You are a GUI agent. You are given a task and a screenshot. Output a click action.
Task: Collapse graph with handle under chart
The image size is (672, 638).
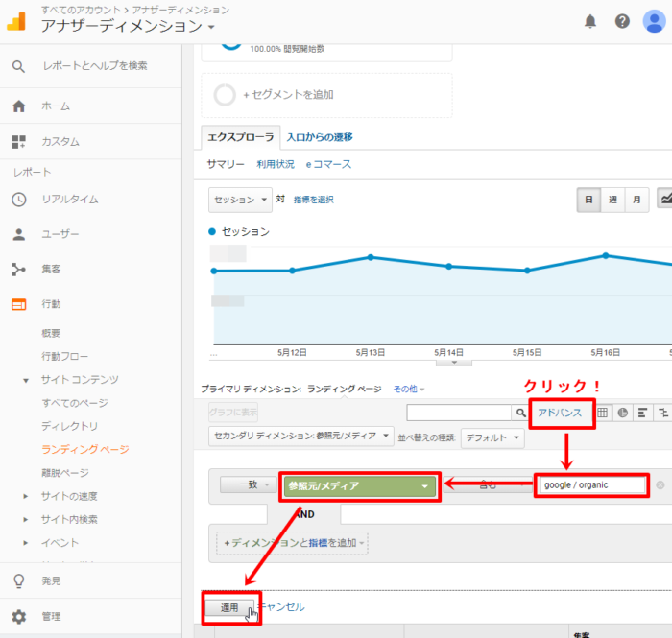coord(454,363)
